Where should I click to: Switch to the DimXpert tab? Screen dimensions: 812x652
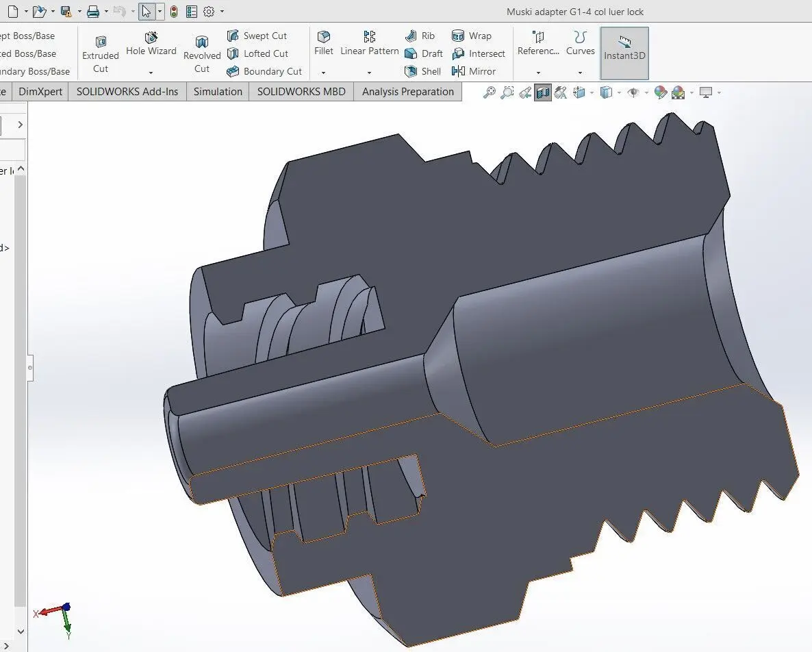pos(40,92)
